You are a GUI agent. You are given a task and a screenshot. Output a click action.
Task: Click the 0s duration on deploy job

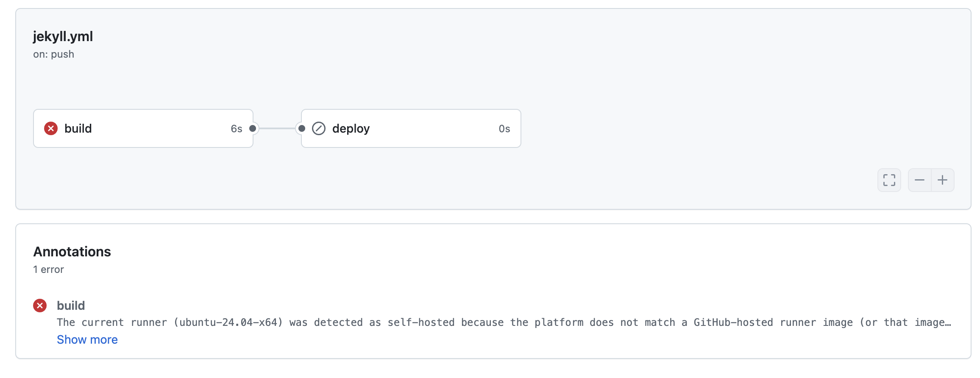pos(504,129)
